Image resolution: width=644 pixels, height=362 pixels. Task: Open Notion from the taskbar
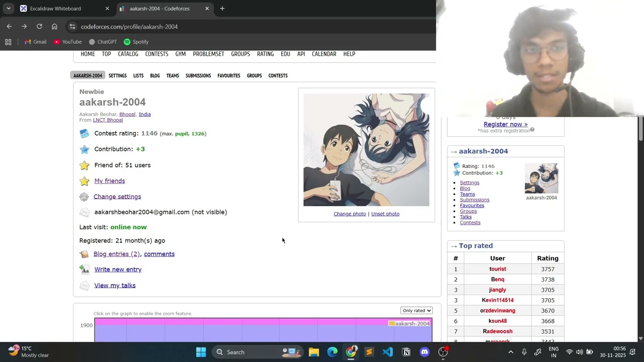tap(406, 352)
